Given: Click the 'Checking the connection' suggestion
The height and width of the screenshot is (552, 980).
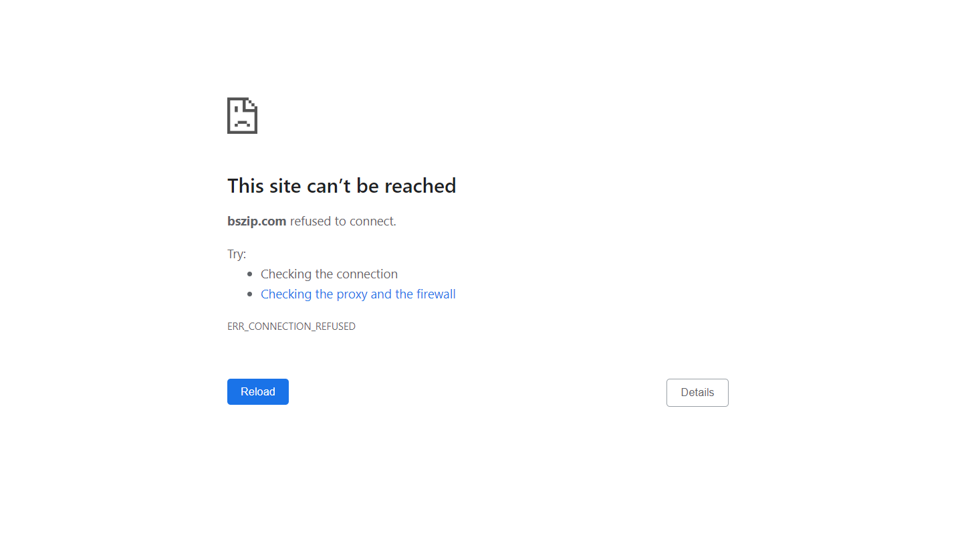Looking at the screenshot, I should tap(329, 274).
